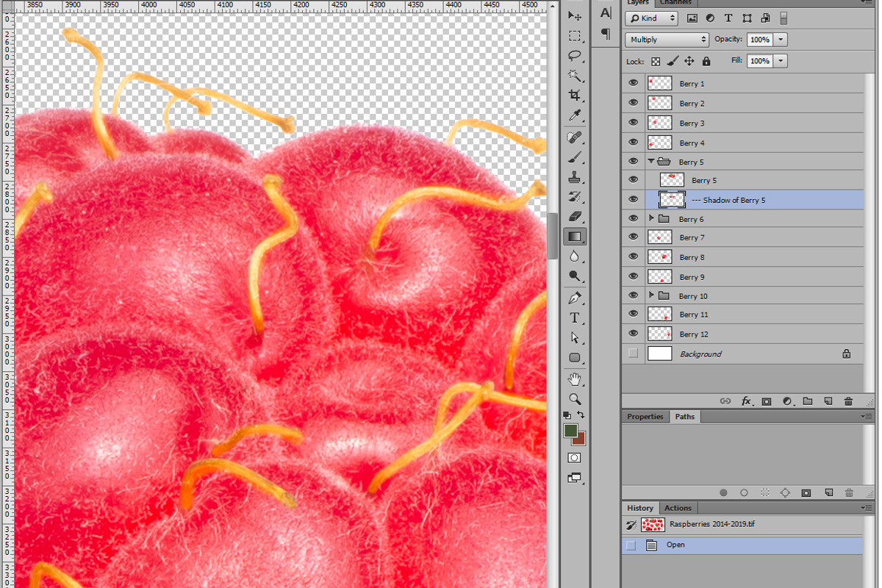Click Link layers icon

pyautogui.click(x=725, y=401)
